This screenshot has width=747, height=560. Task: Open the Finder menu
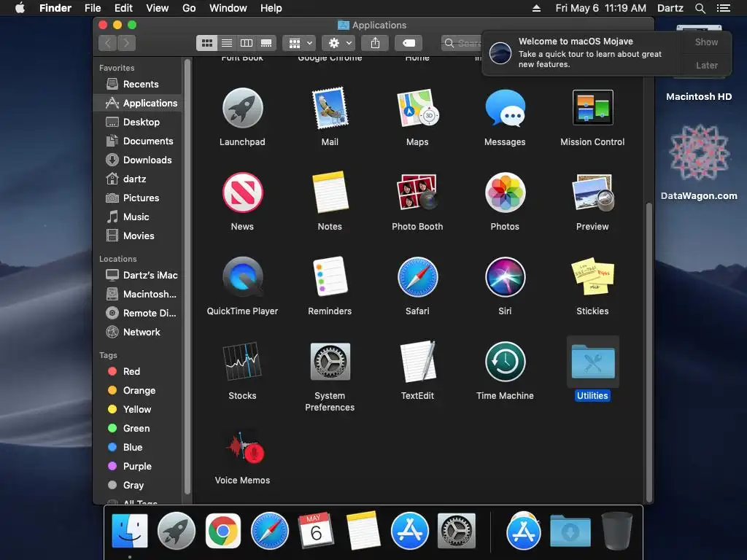[55, 8]
